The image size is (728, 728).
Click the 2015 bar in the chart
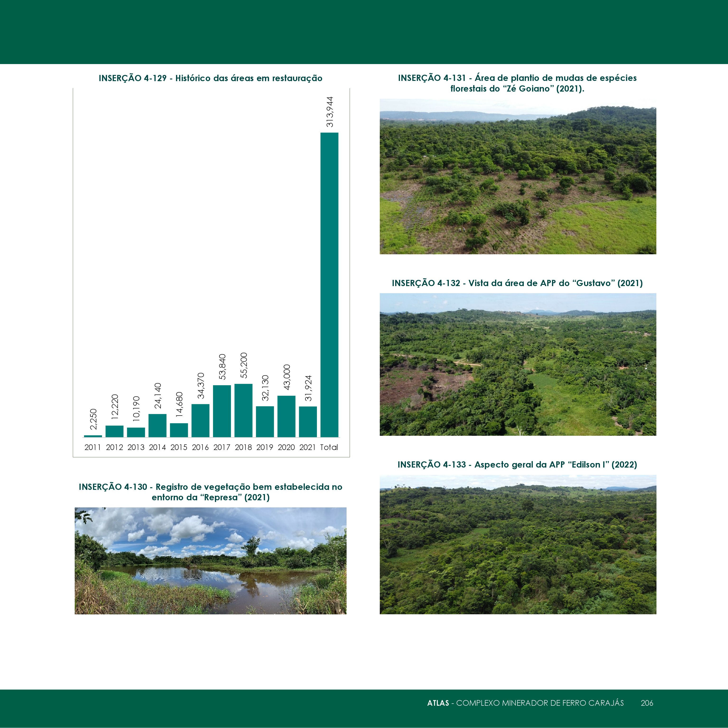pyautogui.click(x=179, y=430)
